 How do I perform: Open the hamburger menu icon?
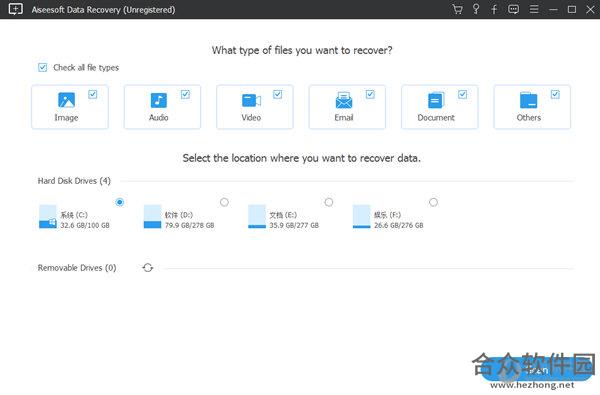click(534, 9)
